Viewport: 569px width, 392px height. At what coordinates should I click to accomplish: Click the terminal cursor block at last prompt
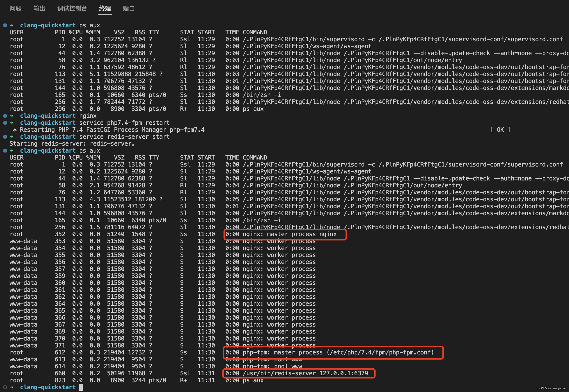click(x=81, y=387)
